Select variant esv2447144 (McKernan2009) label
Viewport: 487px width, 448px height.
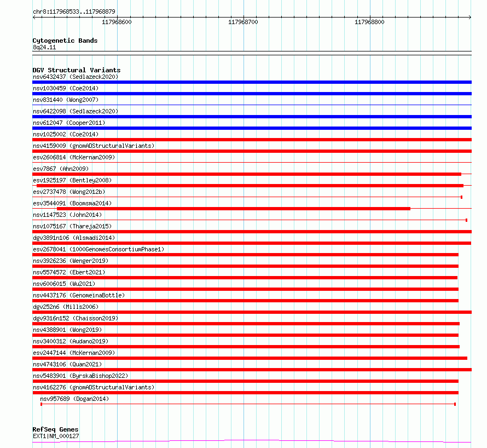(x=74, y=353)
